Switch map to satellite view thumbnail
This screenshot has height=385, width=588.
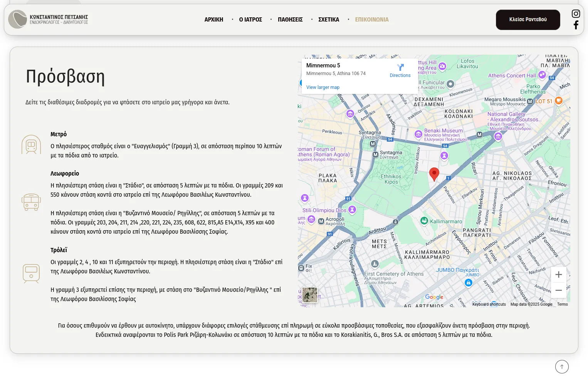[309, 295]
